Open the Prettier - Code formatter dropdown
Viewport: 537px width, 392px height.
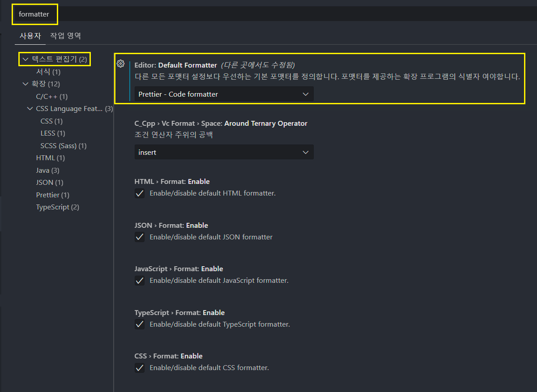[x=224, y=94]
